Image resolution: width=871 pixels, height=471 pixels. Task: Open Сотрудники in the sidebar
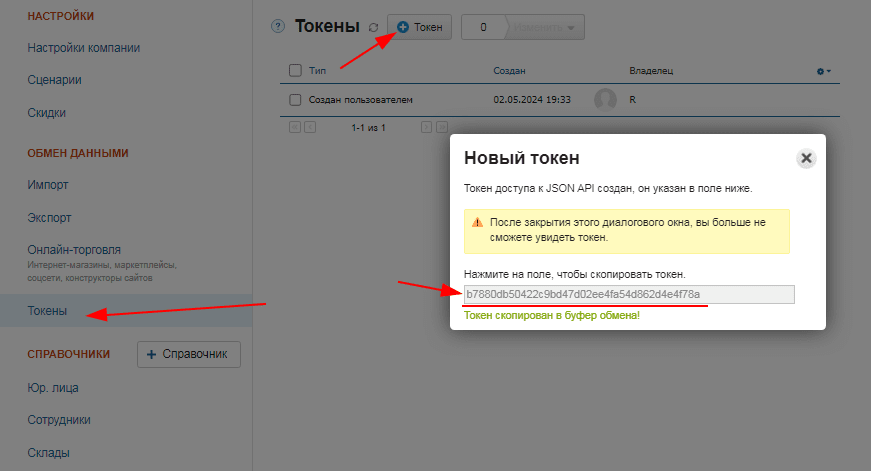[x=59, y=420]
